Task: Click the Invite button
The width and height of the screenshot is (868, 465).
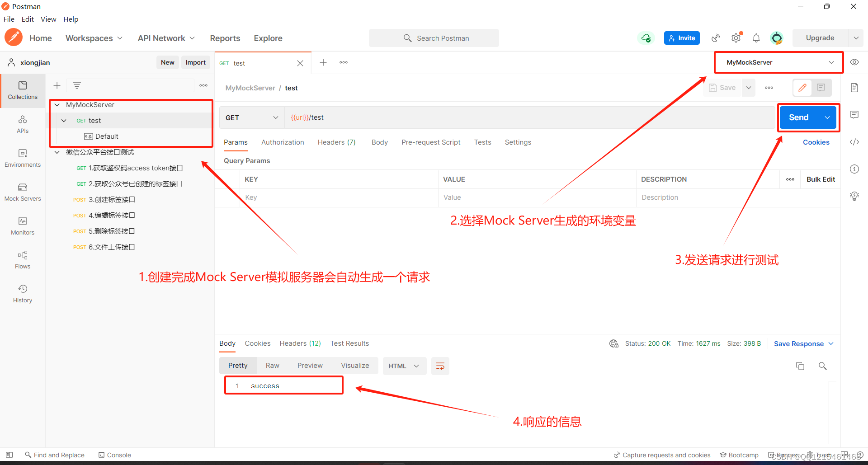Action: pos(682,38)
